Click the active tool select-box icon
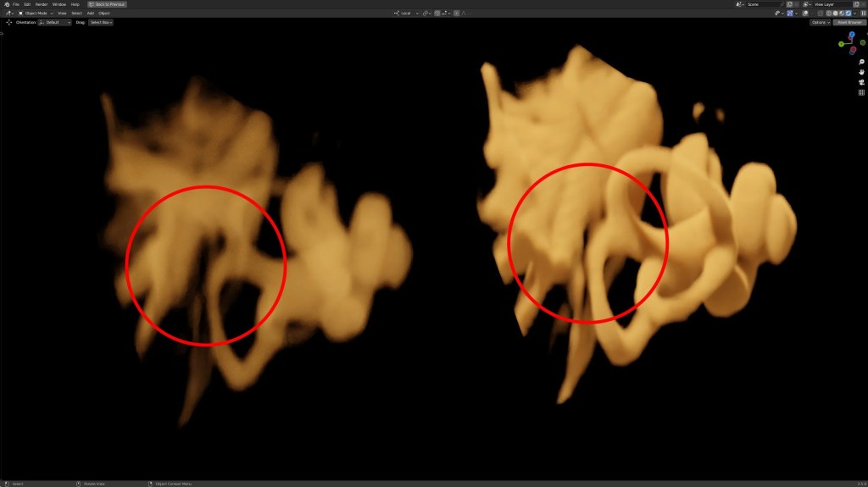The width and height of the screenshot is (868, 487). [x=8, y=23]
